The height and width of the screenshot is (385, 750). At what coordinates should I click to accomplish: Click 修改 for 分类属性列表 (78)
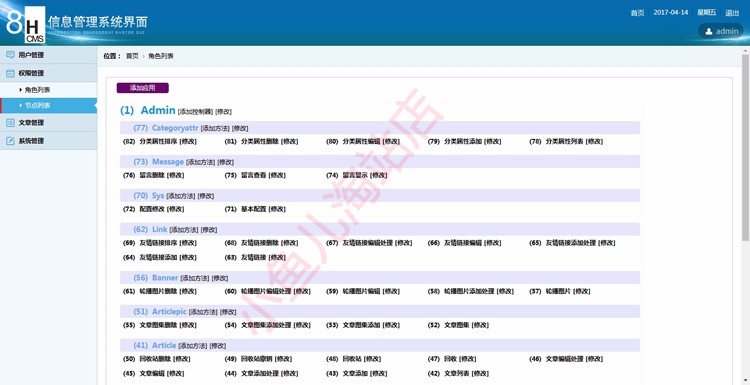click(x=594, y=142)
